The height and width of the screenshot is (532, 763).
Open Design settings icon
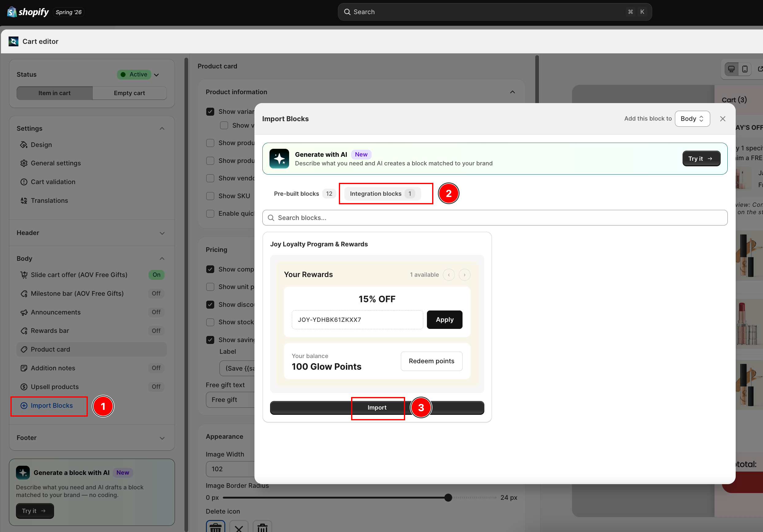pos(24,145)
